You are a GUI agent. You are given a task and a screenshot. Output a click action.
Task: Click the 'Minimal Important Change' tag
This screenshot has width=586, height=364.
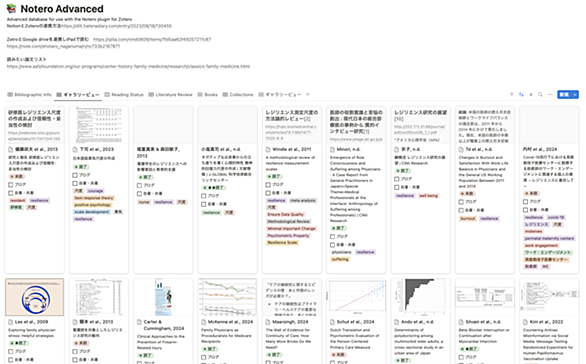coord(292,228)
